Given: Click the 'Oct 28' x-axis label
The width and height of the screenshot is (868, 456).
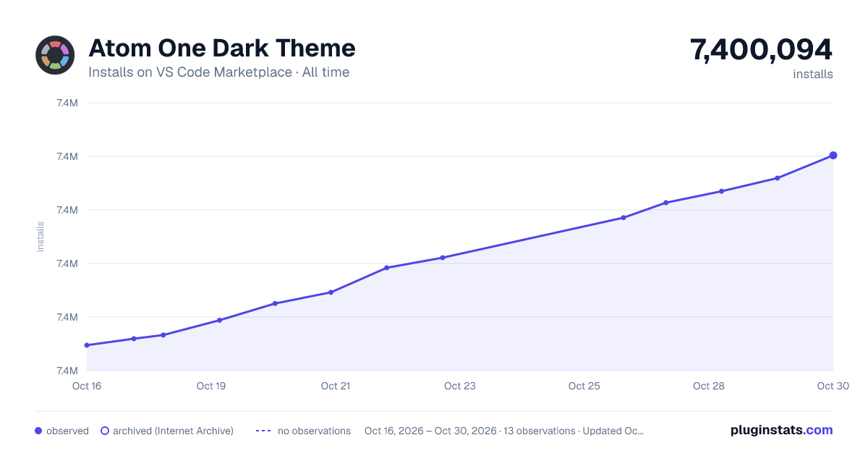Looking at the screenshot, I should [x=709, y=386].
